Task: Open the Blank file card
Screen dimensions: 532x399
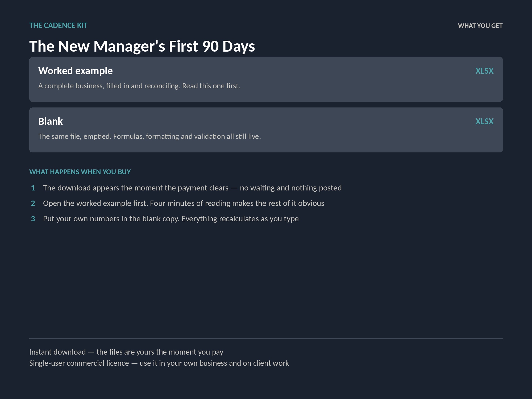Action: tap(266, 130)
